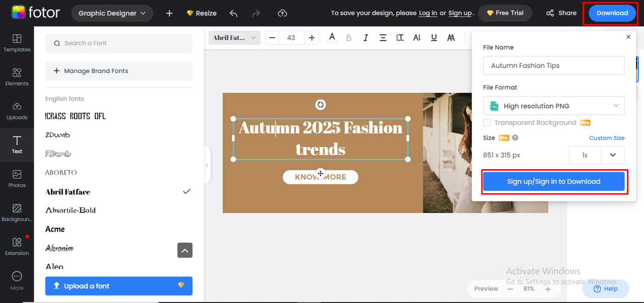Click the cloud save icon
The width and height of the screenshot is (644, 303).
[x=282, y=13]
